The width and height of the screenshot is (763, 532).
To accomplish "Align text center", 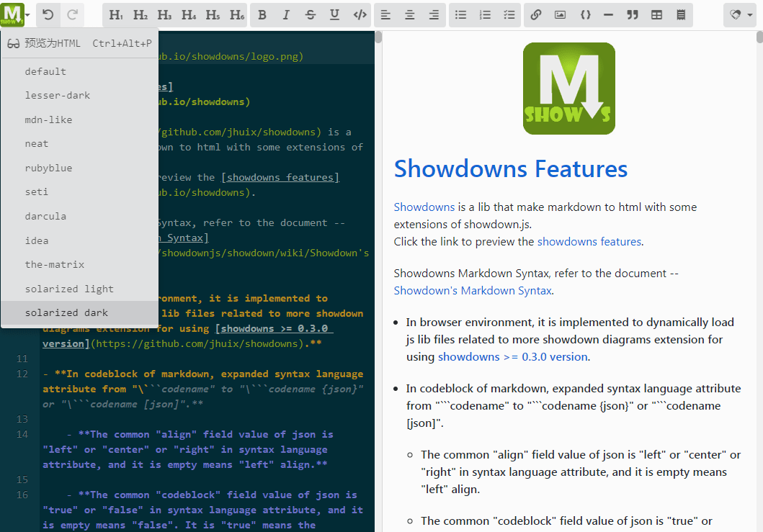I will click(410, 14).
